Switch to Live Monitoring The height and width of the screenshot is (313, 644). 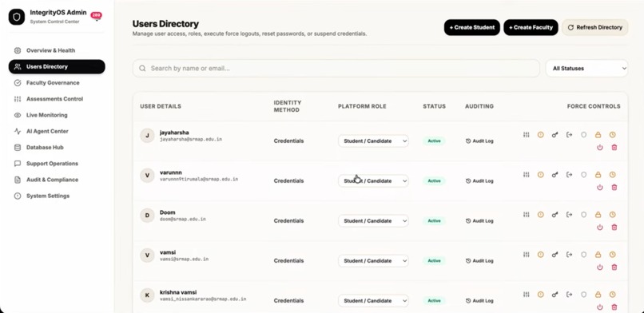pyautogui.click(x=57, y=115)
